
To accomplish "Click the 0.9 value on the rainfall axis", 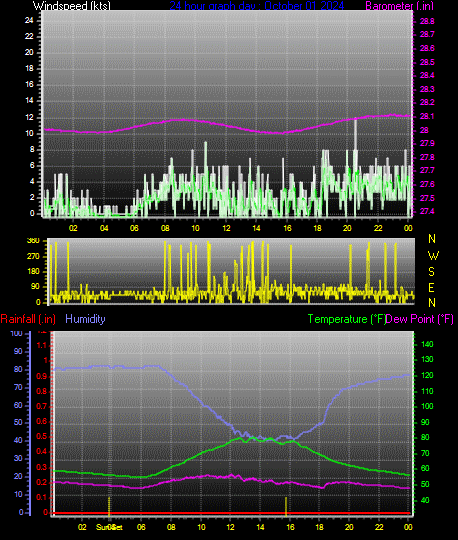I will 42,376.
